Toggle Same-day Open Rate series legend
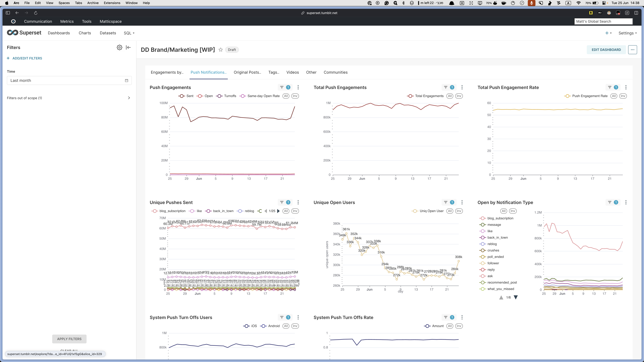 [x=259, y=96]
